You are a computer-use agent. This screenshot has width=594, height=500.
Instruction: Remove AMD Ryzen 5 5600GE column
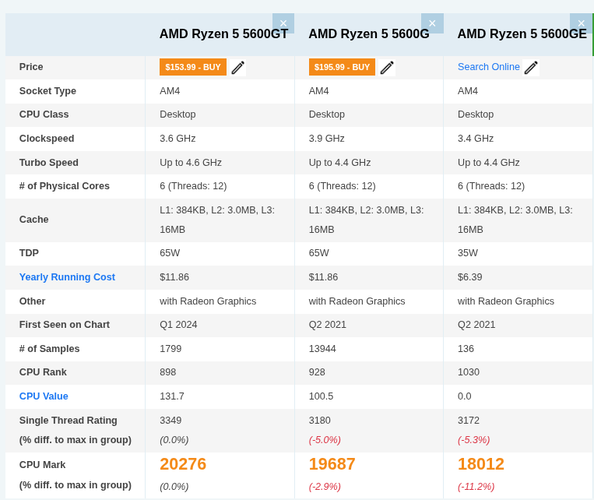click(581, 23)
